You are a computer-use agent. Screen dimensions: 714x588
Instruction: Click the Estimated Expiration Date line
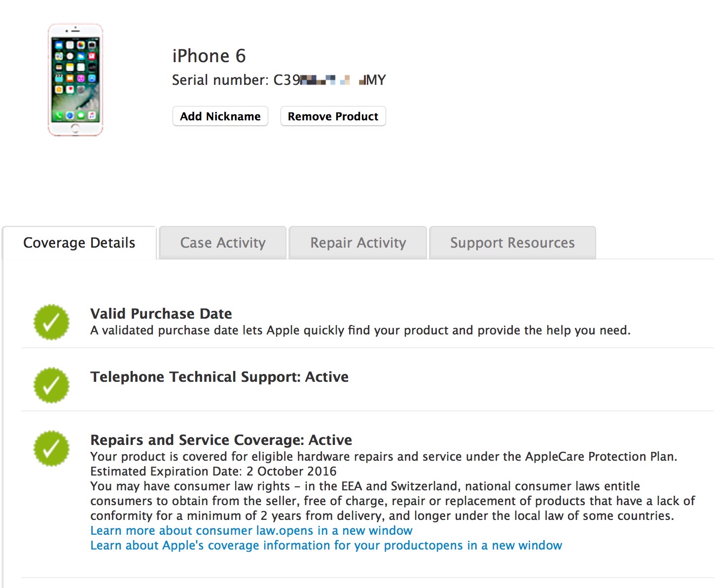pyautogui.click(x=214, y=472)
